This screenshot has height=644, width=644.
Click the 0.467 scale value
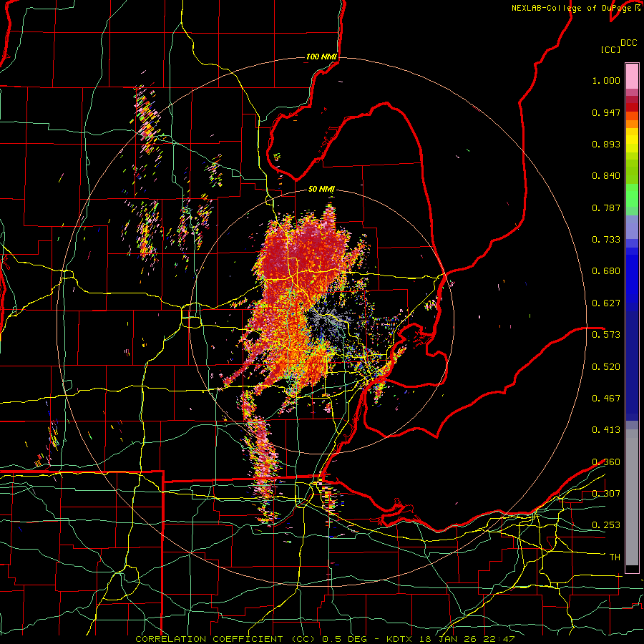pos(606,399)
